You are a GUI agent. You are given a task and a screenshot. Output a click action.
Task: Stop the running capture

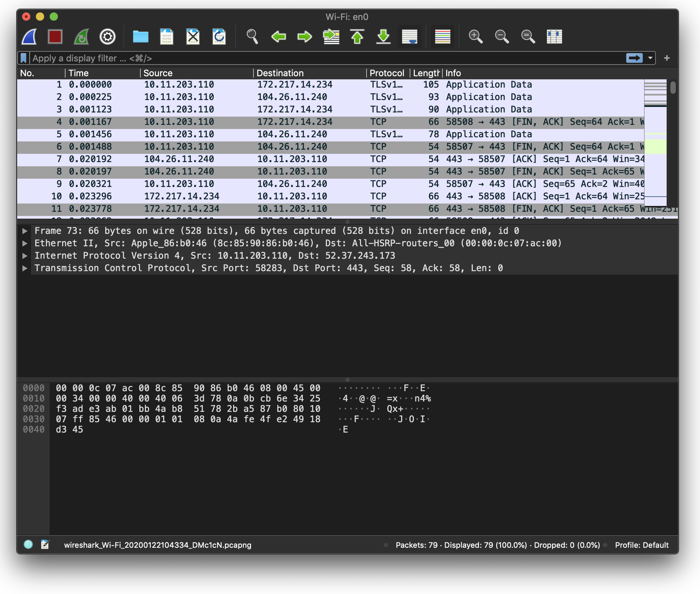[55, 36]
